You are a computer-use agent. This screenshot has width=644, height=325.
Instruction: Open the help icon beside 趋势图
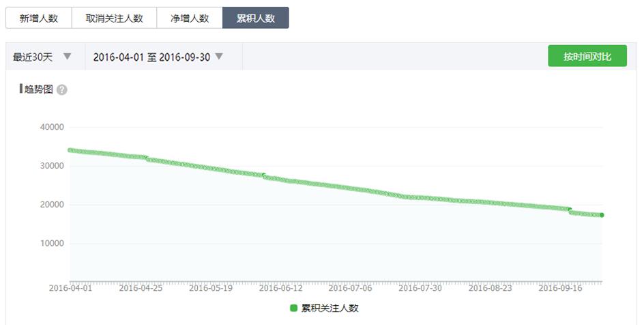(62, 90)
